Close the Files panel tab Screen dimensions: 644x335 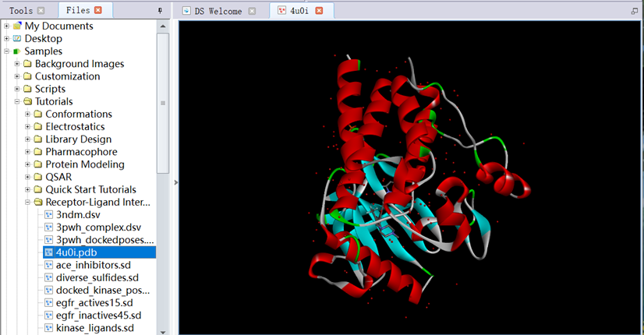(x=97, y=11)
